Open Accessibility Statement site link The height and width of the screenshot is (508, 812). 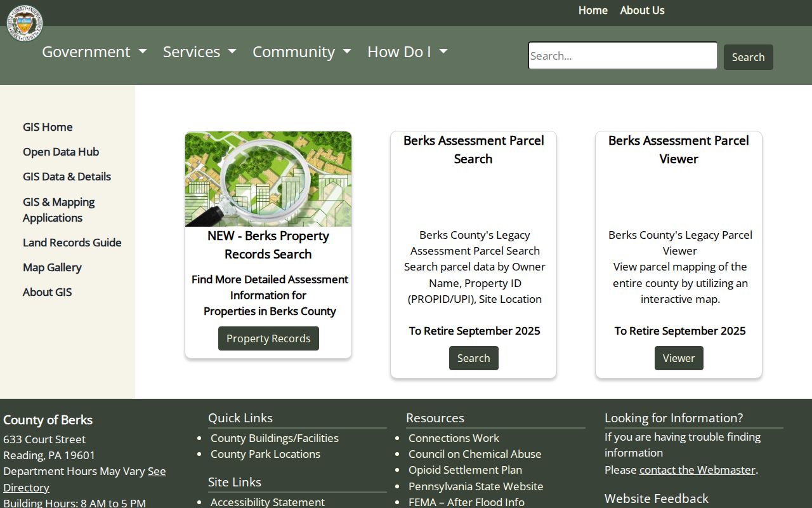[268, 502]
